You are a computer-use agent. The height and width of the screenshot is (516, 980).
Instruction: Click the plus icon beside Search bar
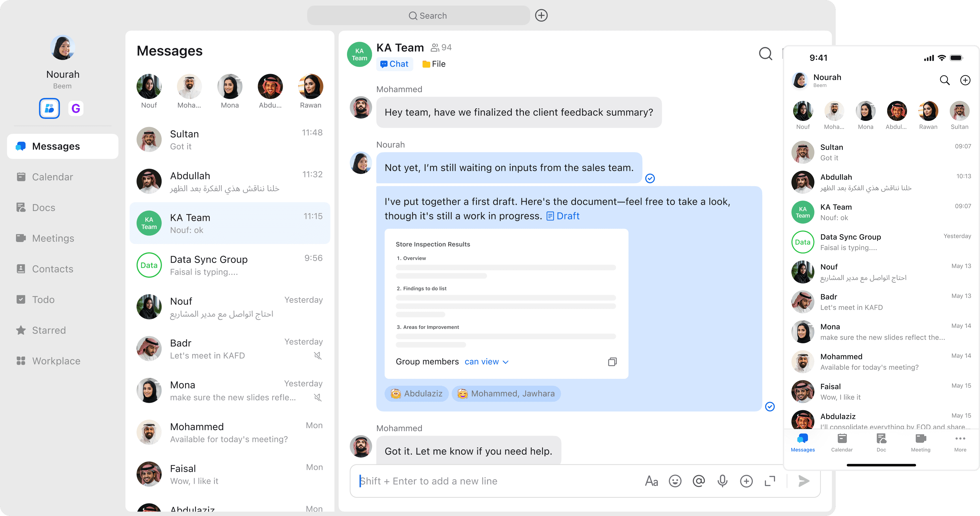(541, 16)
